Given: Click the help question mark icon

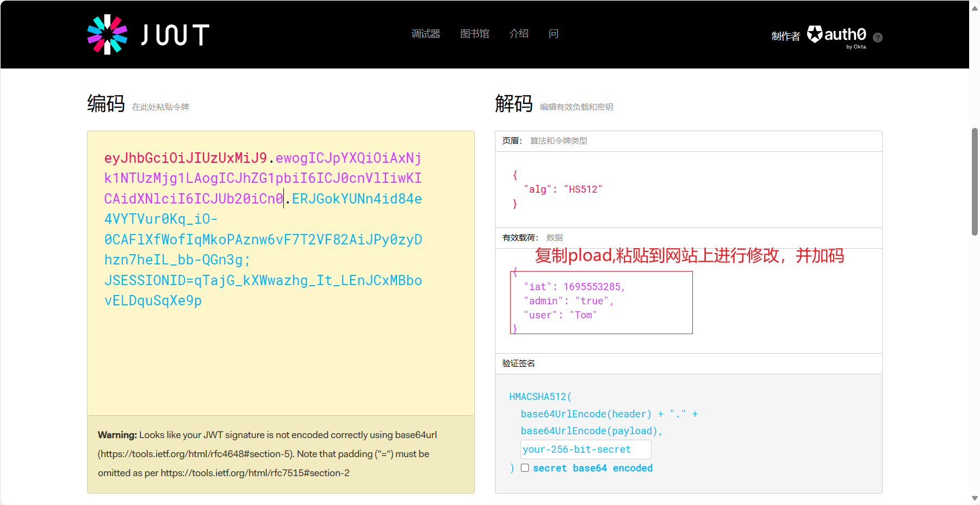Looking at the screenshot, I should click(x=878, y=37).
